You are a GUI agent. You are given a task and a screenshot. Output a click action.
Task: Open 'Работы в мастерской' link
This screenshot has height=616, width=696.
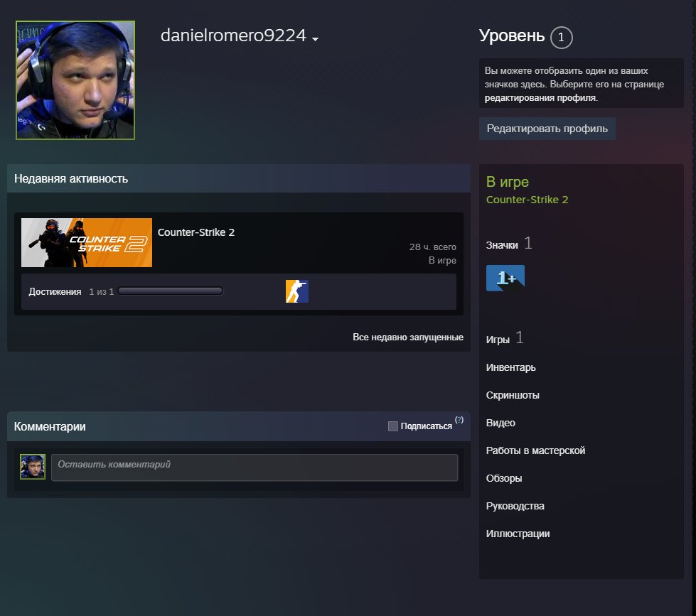point(535,450)
